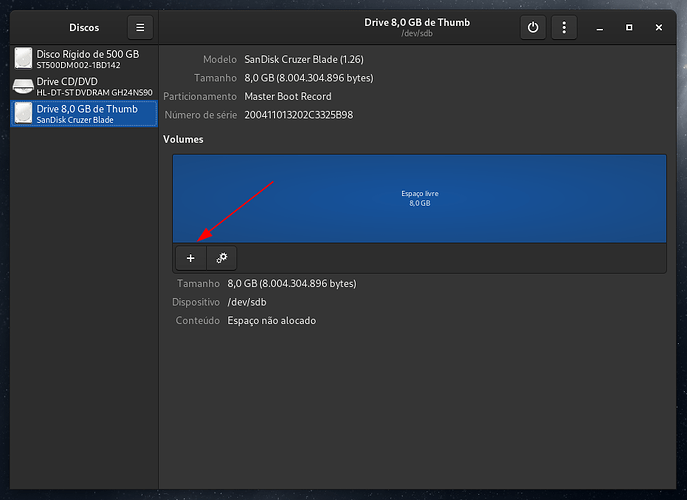687x500 pixels.
Task: Open the Discos hamburger application menu
Action: click(x=140, y=28)
